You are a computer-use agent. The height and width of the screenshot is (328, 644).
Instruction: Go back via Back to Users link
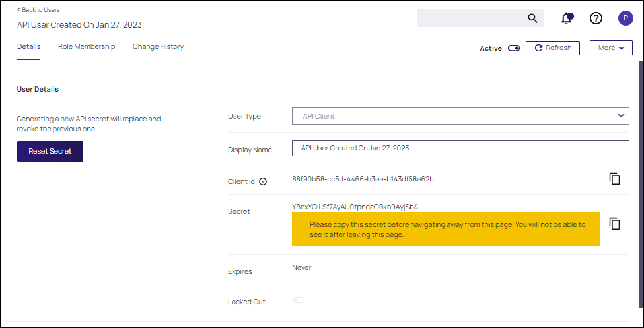point(38,10)
